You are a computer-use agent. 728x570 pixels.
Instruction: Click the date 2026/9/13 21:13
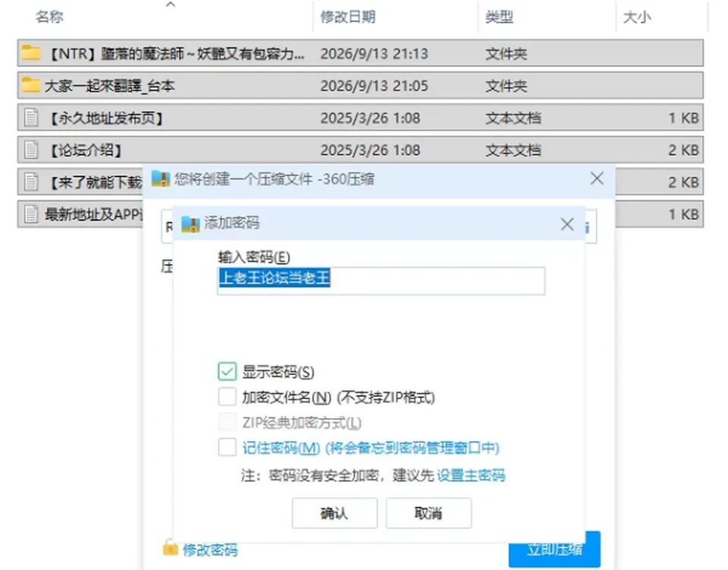(374, 53)
